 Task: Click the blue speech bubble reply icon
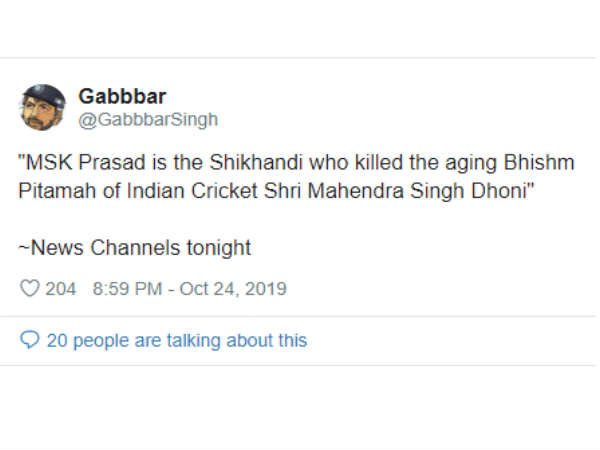(29, 341)
